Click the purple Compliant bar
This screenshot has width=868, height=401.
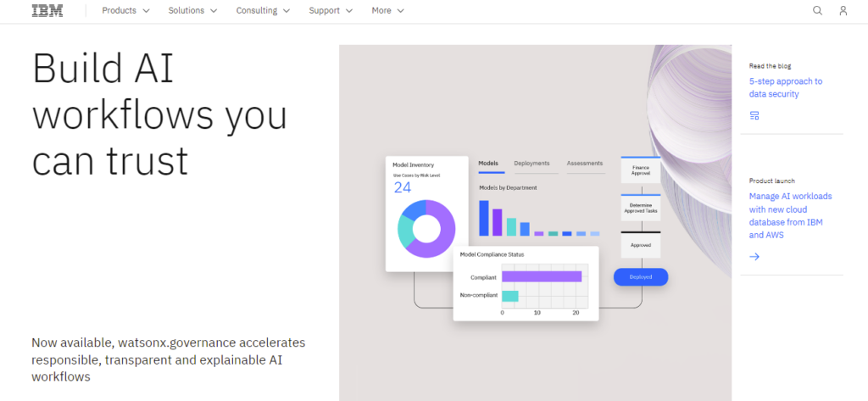pyautogui.click(x=542, y=277)
